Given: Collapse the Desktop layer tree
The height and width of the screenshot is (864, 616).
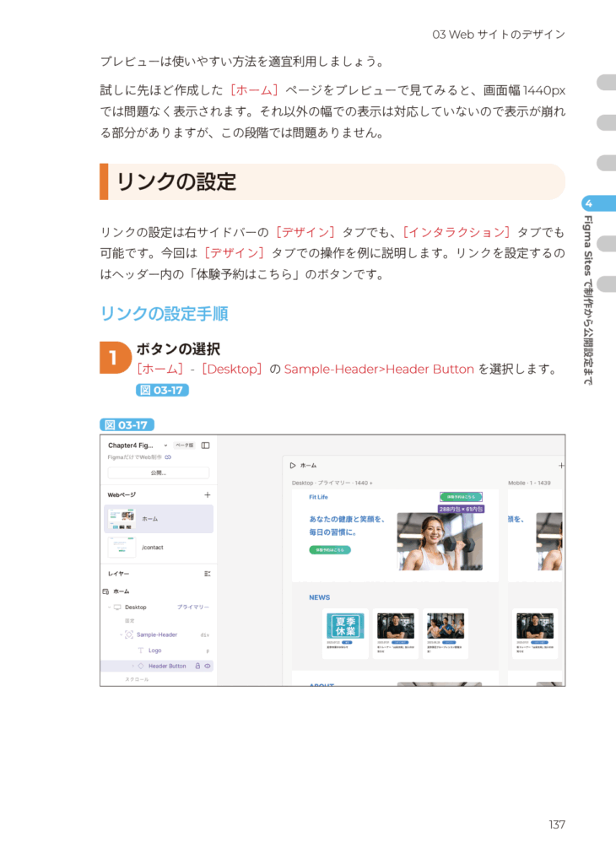Looking at the screenshot, I should click(109, 607).
